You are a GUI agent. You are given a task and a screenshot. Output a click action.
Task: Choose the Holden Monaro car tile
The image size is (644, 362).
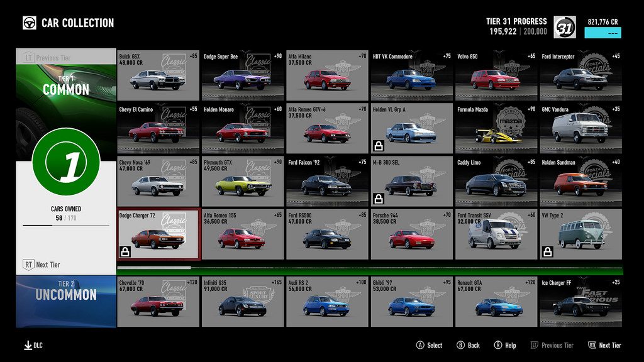243,128
